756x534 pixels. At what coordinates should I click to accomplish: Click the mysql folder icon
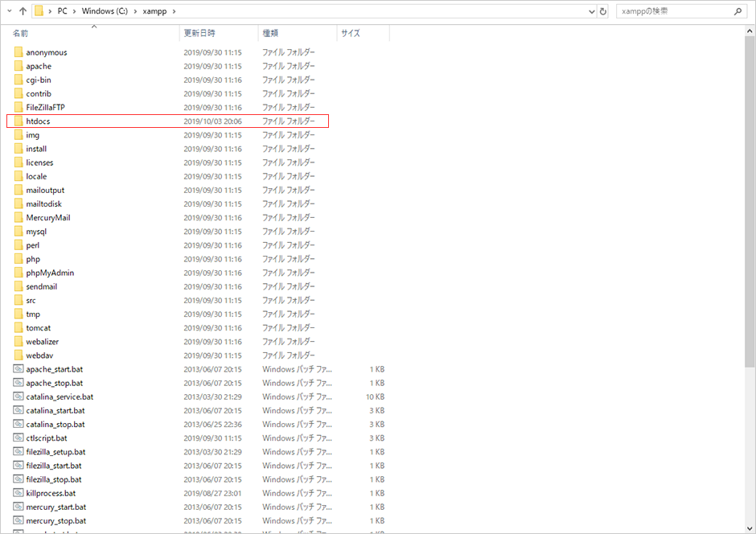click(x=19, y=232)
